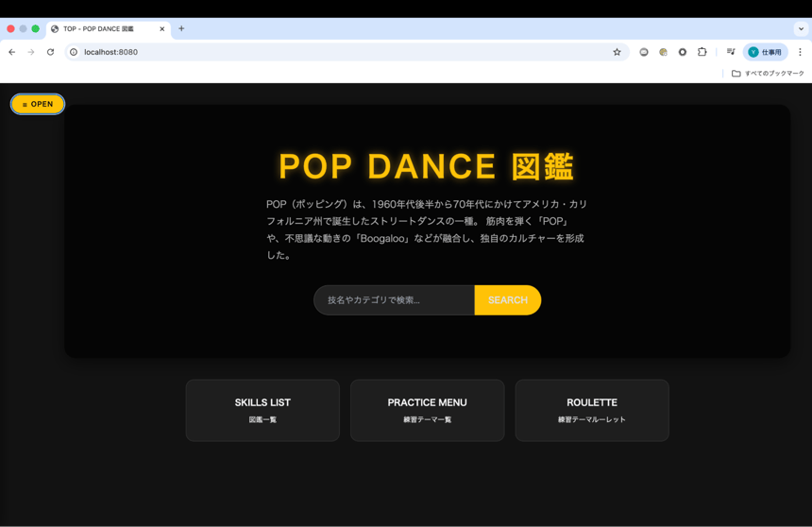Open the media control icon in toolbar
812x527 pixels.
[731, 52]
